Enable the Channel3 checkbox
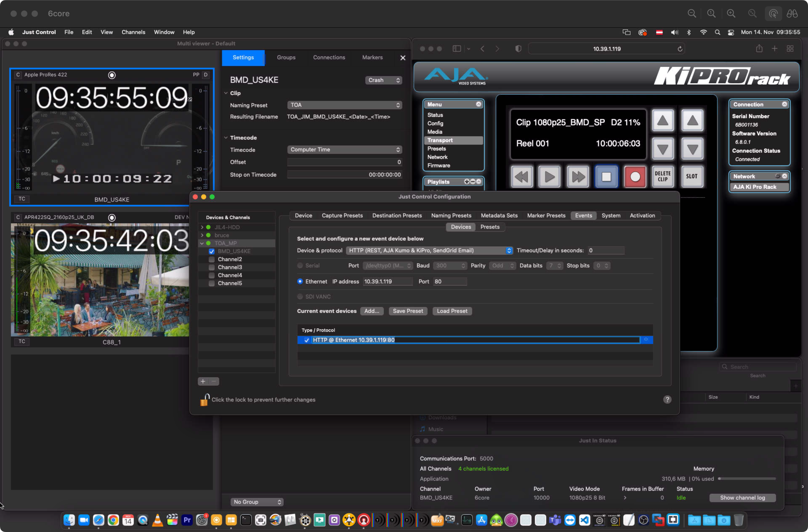The image size is (808, 532). tap(211, 267)
